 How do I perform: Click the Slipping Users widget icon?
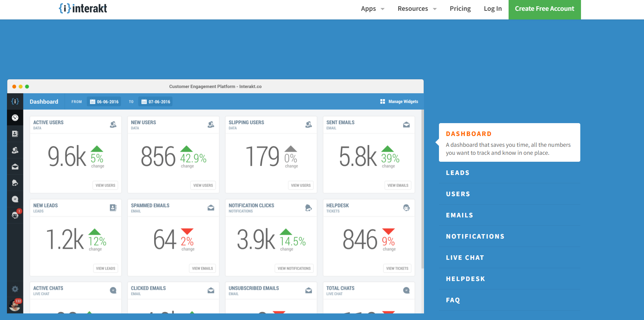(309, 125)
